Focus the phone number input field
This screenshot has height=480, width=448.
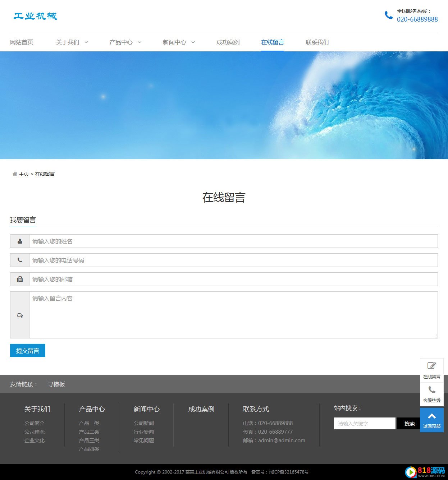233,260
